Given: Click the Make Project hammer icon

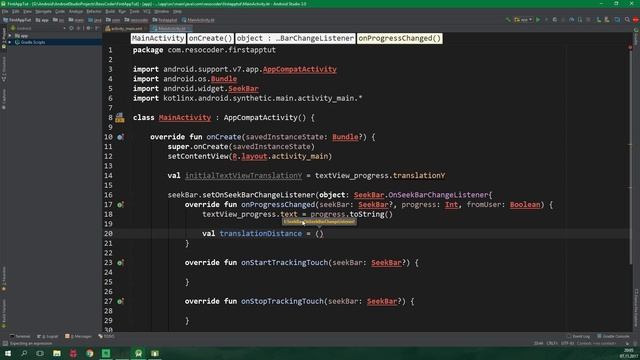Looking at the screenshot, I should point(508,20).
